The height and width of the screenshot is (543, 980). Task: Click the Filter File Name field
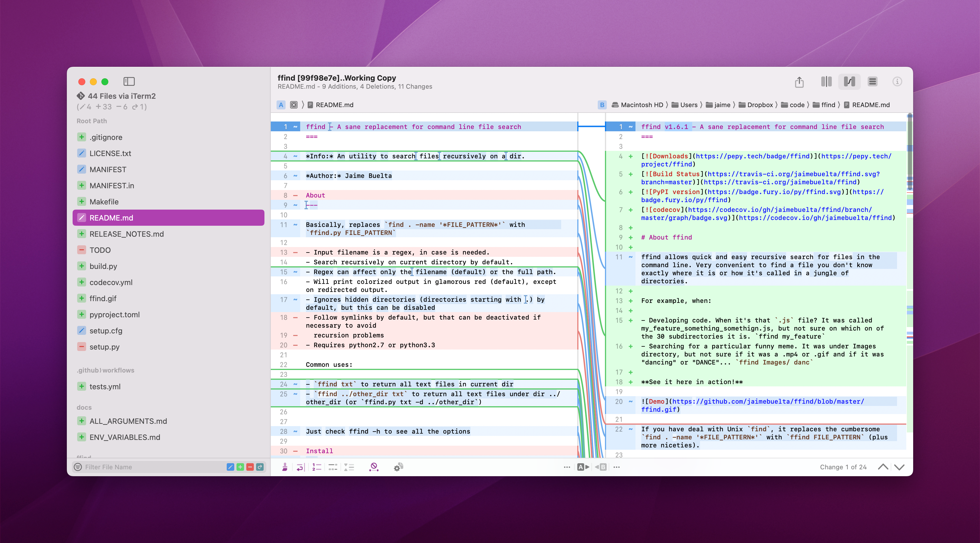152,467
